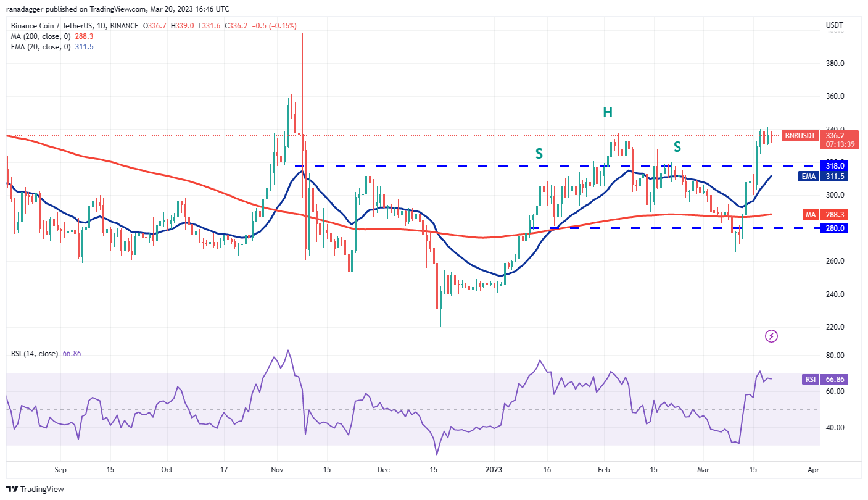
Task: Click the 'Apr' label on the time axis
Action: pyautogui.click(x=813, y=469)
